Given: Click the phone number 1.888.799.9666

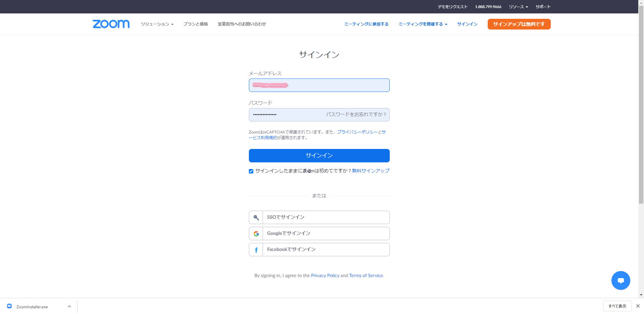Looking at the screenshot, I should [488, 7].
